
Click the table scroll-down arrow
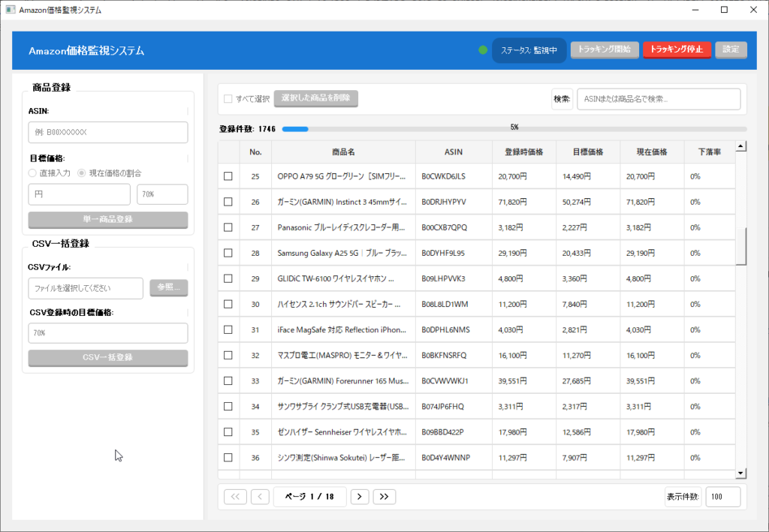[x=740, y=473]
